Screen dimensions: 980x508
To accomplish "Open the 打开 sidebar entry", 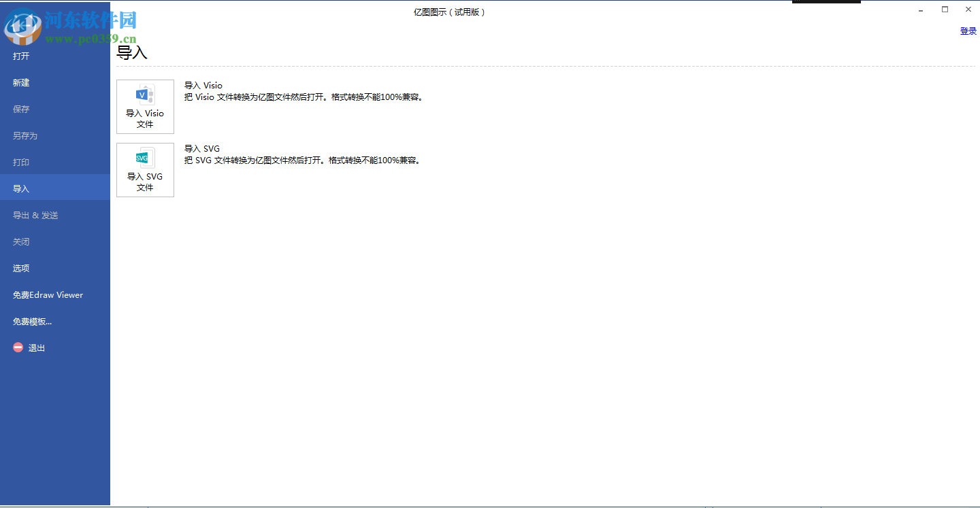I will coord(20,56).
